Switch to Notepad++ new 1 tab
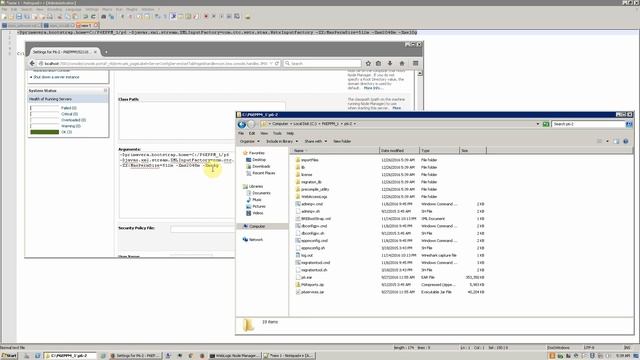The image size is (640, 360). pos(87,25)
